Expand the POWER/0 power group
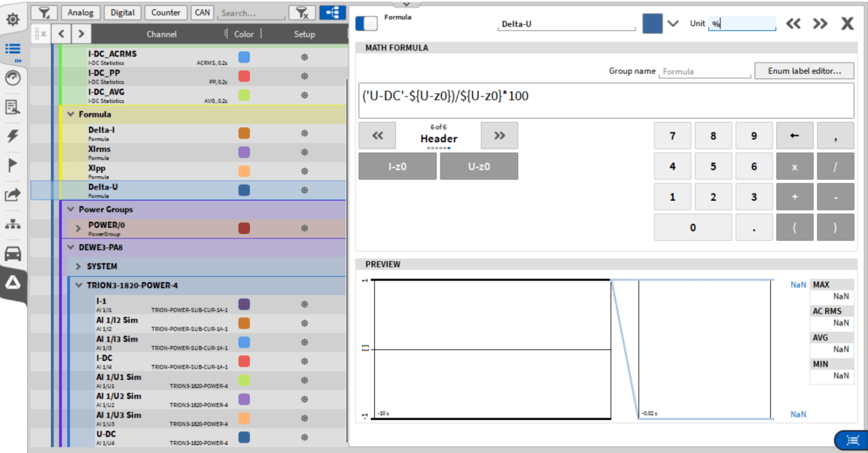 point(78,228)
